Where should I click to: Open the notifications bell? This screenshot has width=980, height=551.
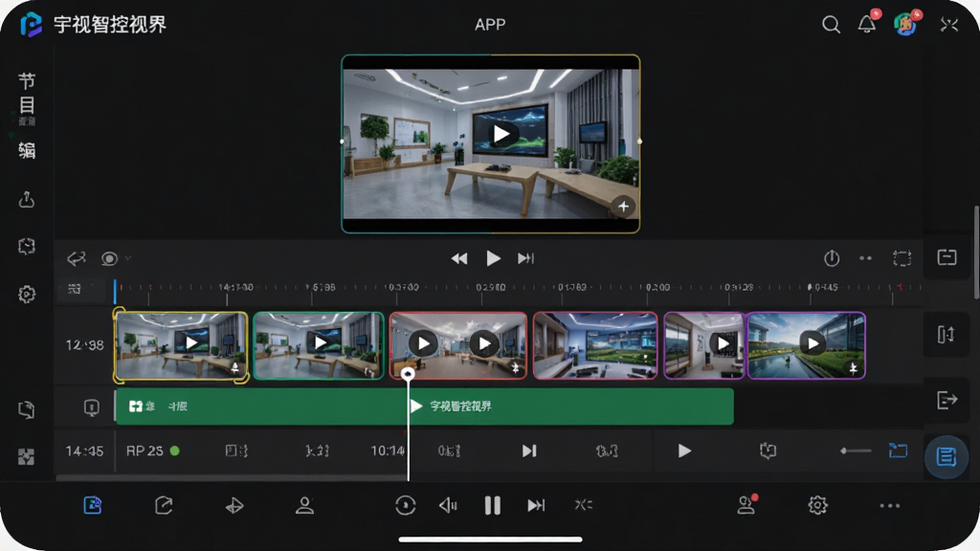pos(867,24)
